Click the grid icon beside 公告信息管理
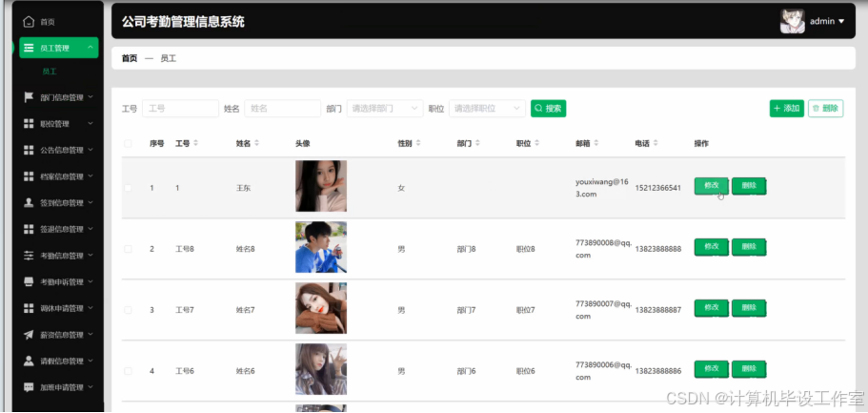 point(29,150)
